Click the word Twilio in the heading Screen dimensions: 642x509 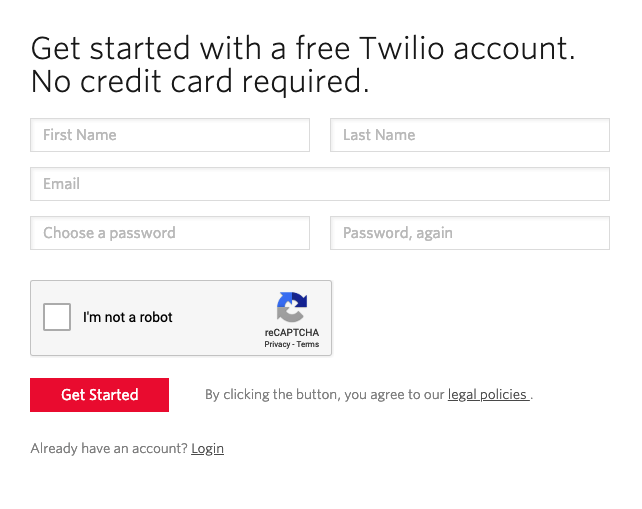click(x=402, y=48)
